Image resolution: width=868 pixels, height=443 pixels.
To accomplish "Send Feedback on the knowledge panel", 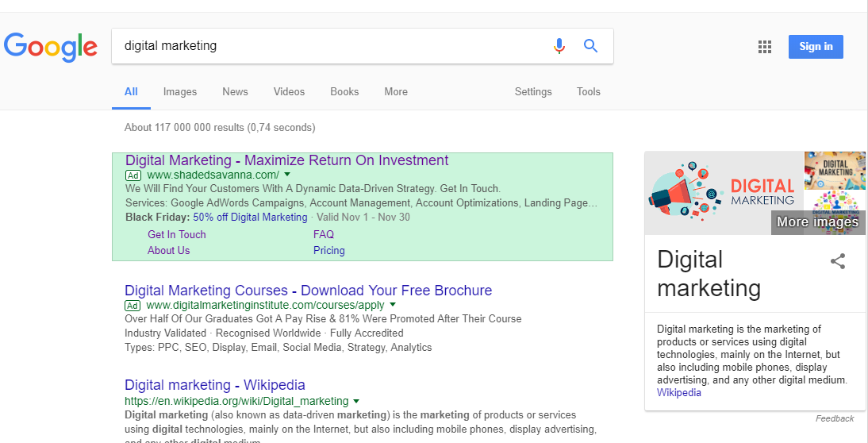I will pos(835,418).
